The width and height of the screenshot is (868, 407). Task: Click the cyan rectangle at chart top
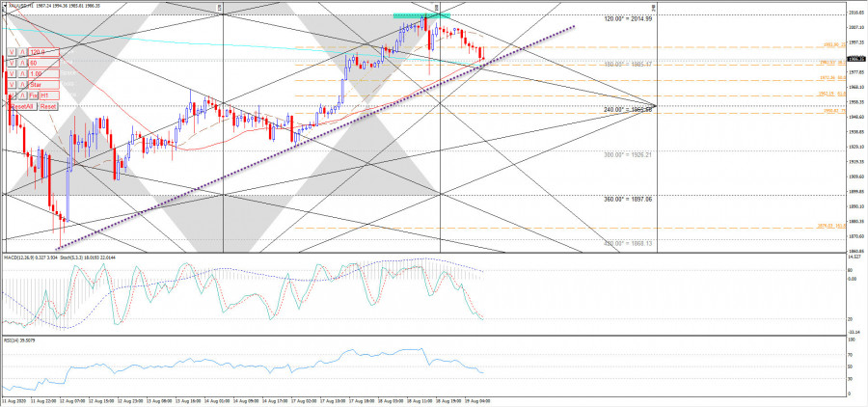coord(420,16)
